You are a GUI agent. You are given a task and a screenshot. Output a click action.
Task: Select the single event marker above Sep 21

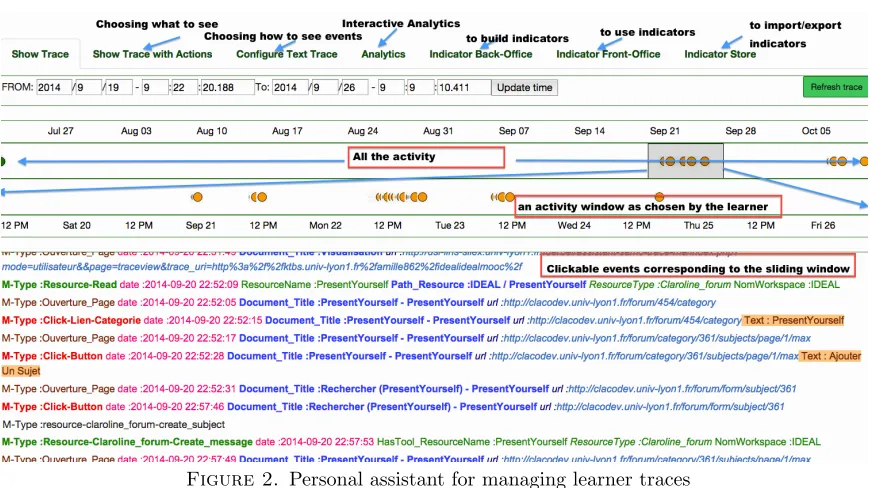[196, 197]
